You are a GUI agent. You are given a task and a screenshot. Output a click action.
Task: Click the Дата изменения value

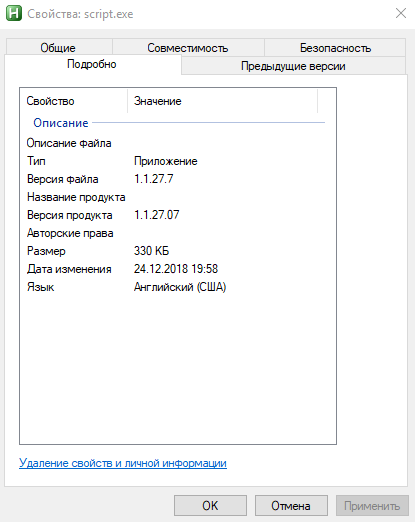point(176,269)
